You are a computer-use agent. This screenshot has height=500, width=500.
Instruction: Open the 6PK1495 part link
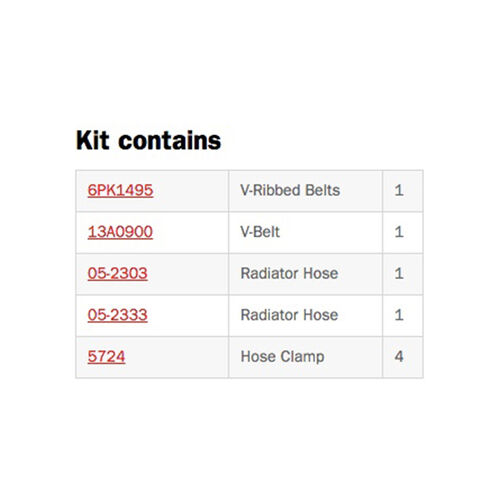[x=120, y=190]
